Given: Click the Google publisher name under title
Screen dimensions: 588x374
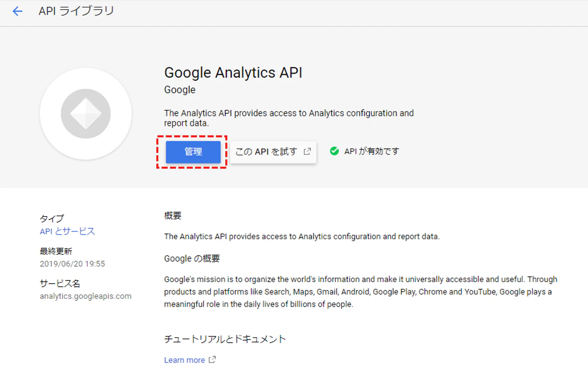Looking at the screenshot, I should pos(180,90).
